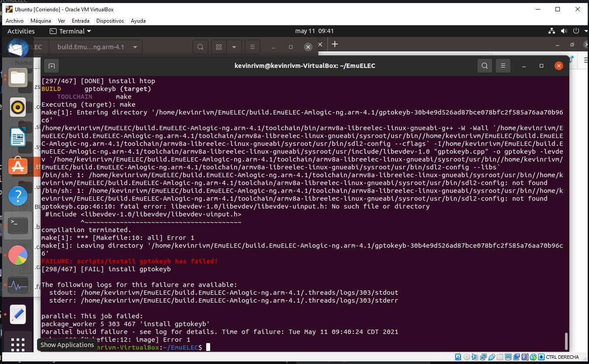589x364 pixels.
Task: Click the terminal vertical scrollbar thumb
Action: point(566,341)
